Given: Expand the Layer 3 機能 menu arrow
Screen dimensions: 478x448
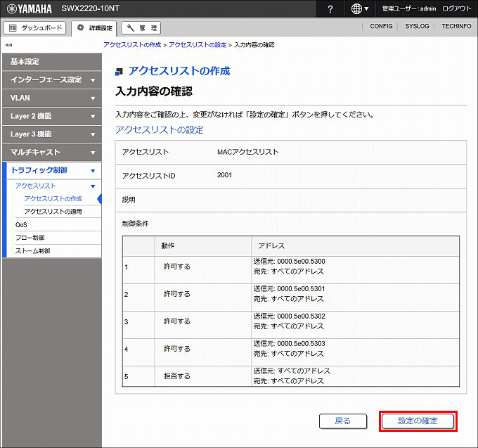Looking at the screenshot, I should (x=93, y=134).
